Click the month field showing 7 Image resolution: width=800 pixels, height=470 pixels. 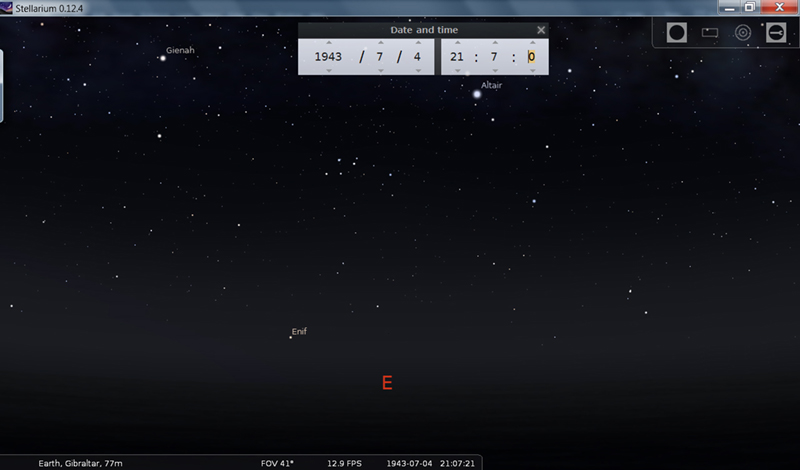click(x=380, y=57)
